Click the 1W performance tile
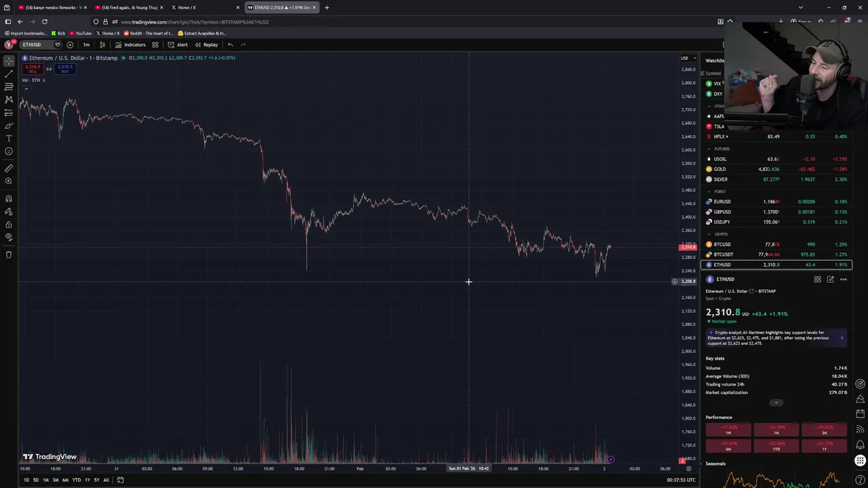The image size is (868, 488). 728,430
